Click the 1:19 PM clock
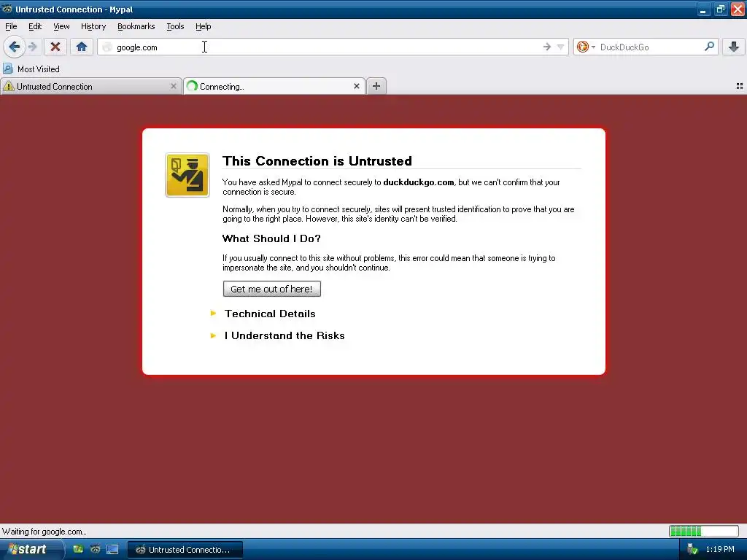747x560 pixels. pos(720,549)
